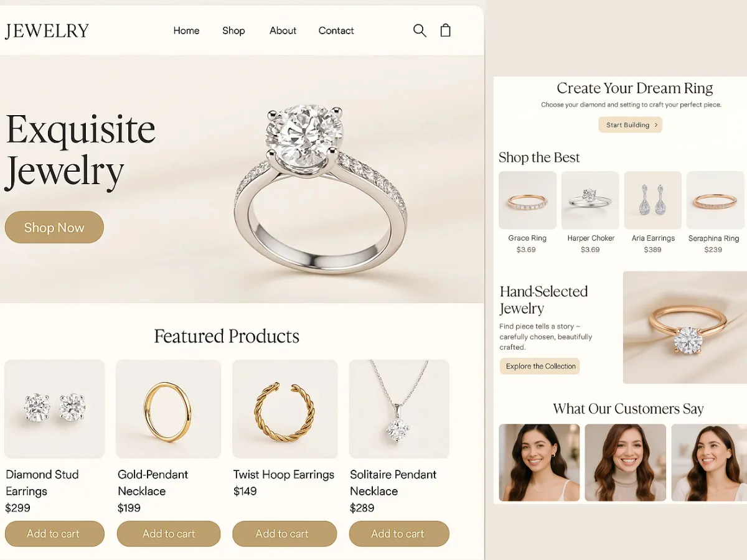
Task: Open the About menu item
Action: (283, 30)
